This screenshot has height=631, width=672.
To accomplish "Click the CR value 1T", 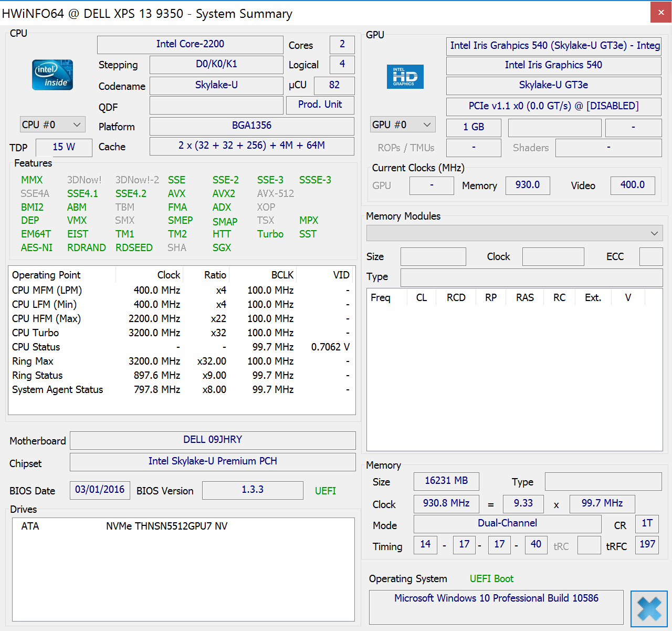I will tap(647, 523).
